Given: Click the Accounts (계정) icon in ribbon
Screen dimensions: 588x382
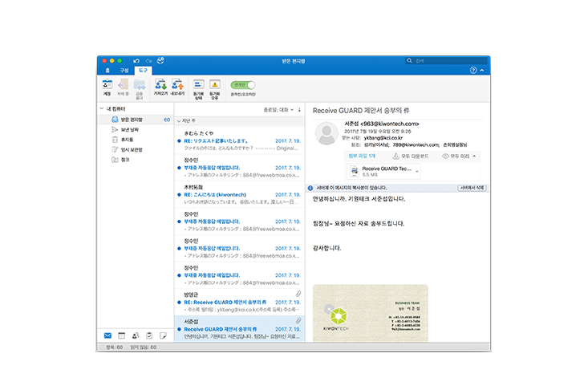Looking at the screenshot, I should 107,85.
